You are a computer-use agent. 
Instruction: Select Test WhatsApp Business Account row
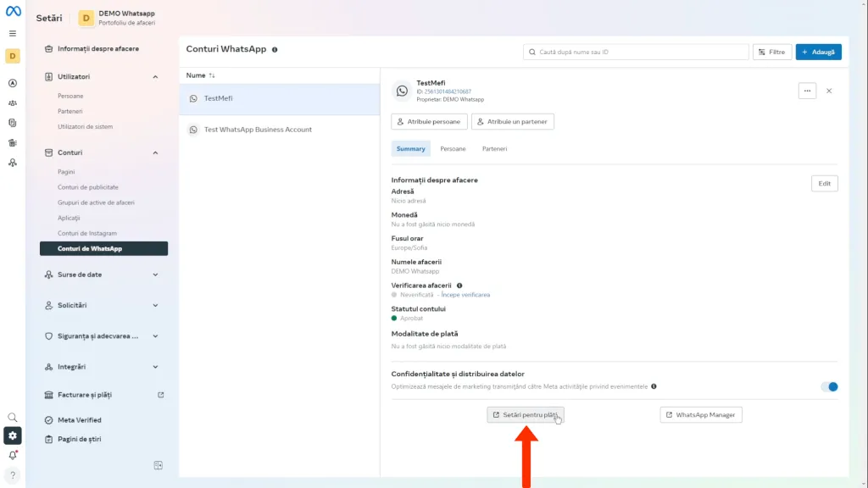coord(280,130)
